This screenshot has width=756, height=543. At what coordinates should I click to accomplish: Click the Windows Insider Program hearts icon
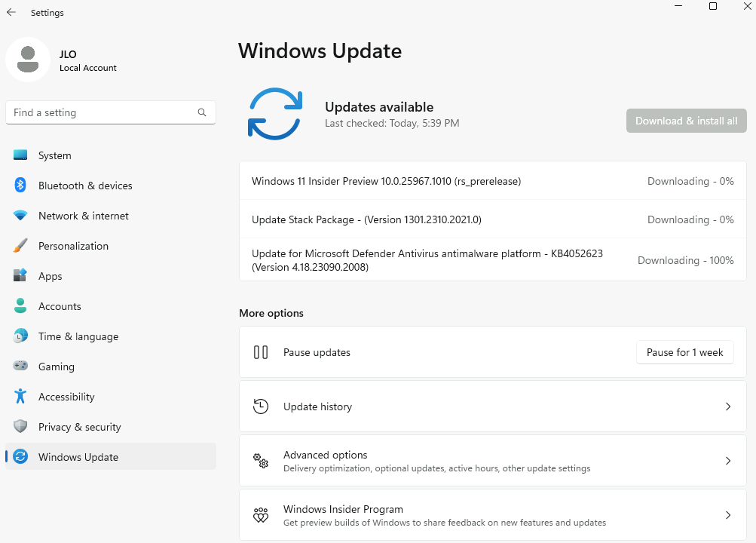coord(261,515)
